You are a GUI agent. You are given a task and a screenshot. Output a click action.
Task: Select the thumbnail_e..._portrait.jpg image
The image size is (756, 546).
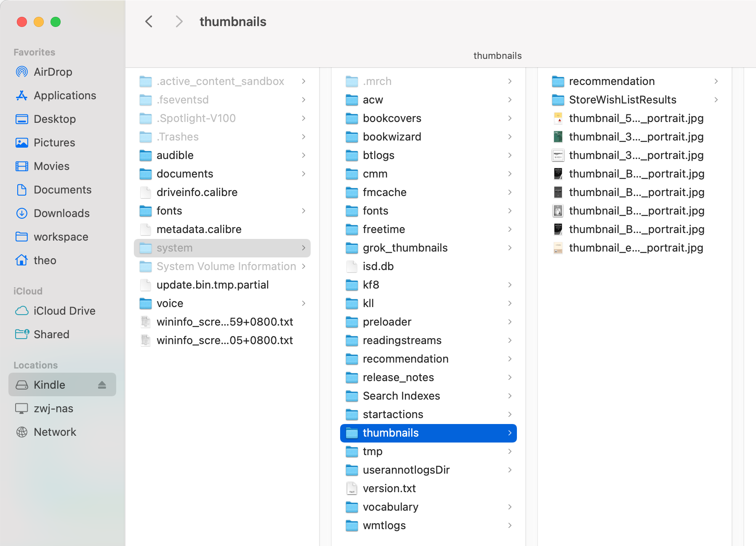636,248
